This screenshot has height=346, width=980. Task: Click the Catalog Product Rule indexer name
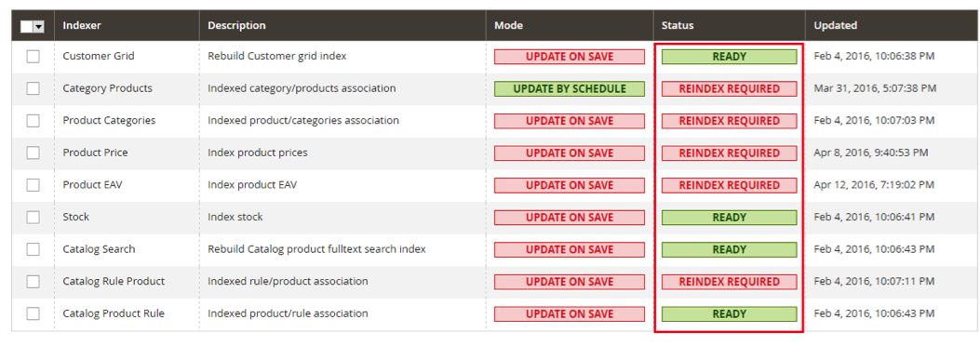pos(114,313)
